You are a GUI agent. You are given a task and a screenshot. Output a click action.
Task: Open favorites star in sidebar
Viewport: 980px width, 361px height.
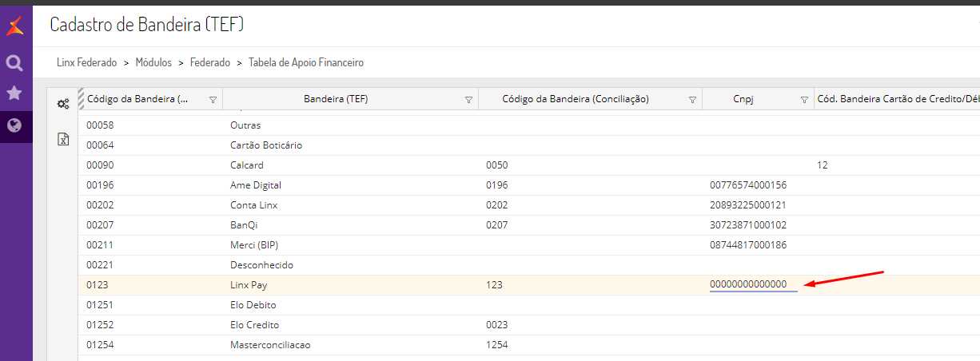pos(14,93)
